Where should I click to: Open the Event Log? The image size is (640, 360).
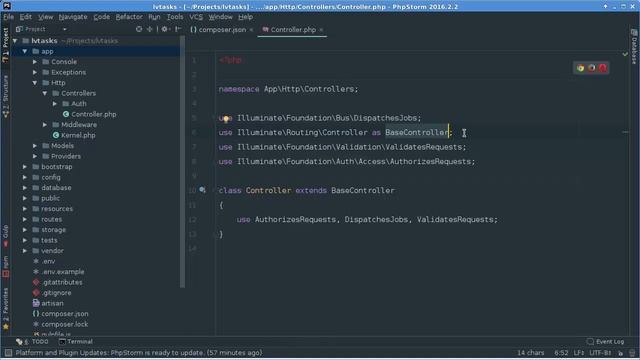606,342
